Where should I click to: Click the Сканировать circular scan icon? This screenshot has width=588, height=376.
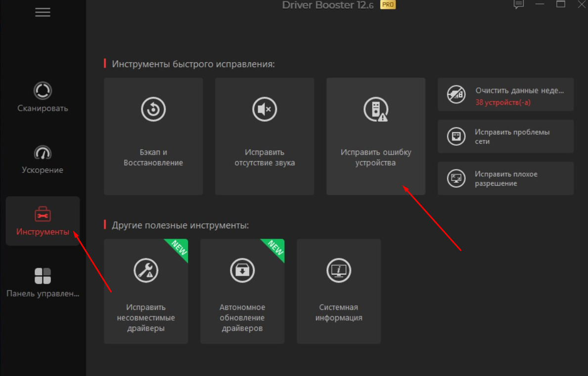[43, 90]
